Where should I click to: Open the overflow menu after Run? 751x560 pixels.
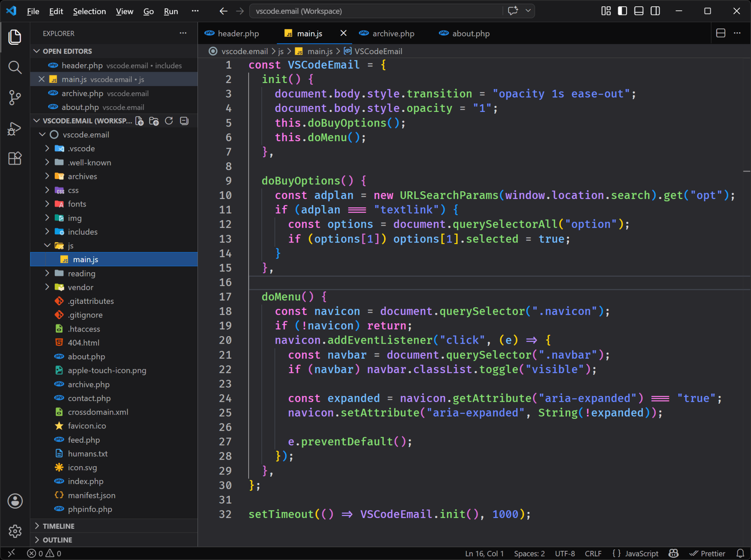195,11
